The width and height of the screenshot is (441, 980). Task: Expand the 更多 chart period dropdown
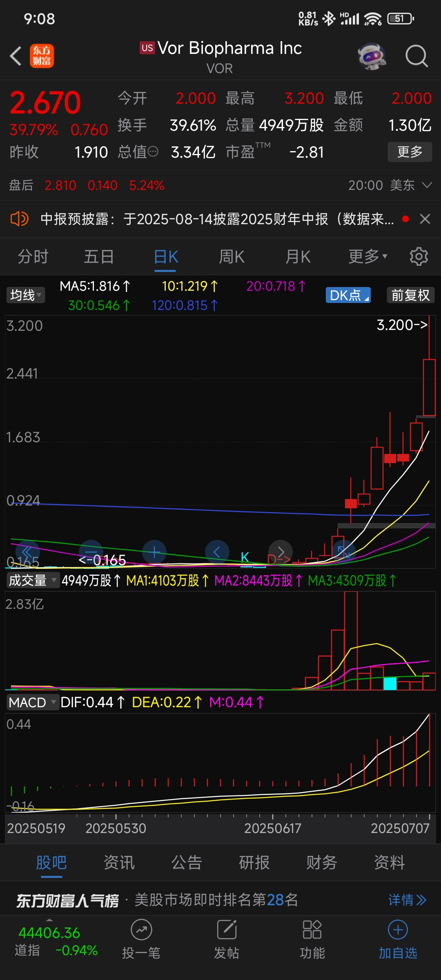coord(367,257)
